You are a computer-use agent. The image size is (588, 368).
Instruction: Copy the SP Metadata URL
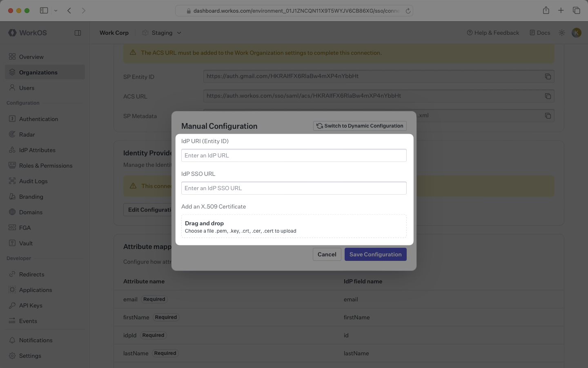click(548, 116)
